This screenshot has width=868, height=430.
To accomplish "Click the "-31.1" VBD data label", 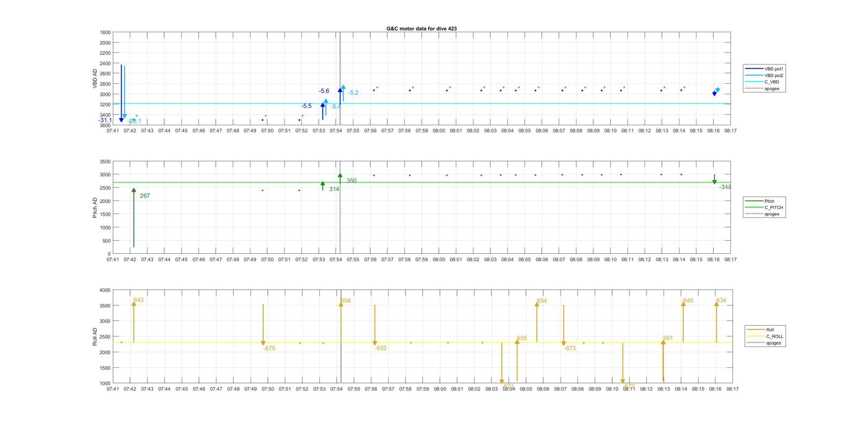I will 105,120.
